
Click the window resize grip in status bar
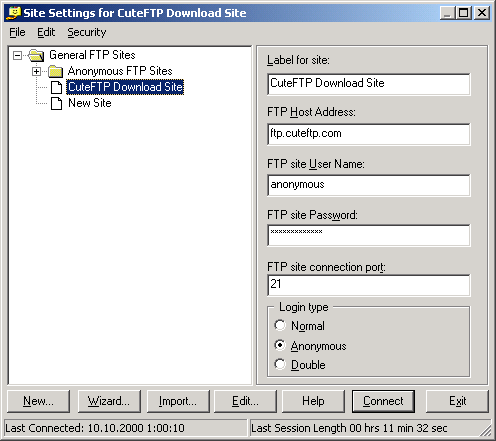[485, 430]
